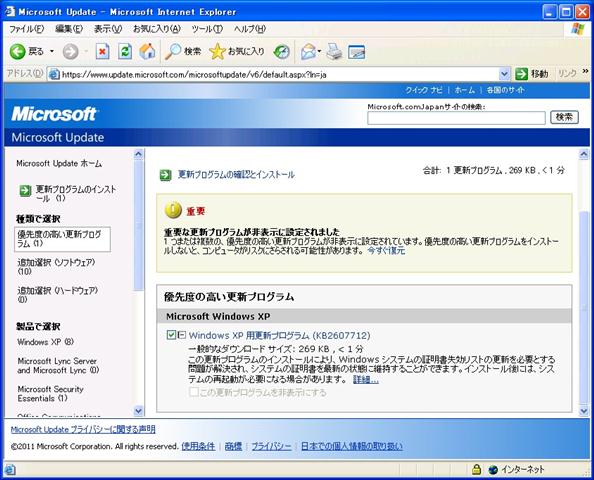This screenshot has height=480, width=594.
Task: Open Windows XP update KB2607712 title link
Action: pyautogui.click(x=280, y=335)
